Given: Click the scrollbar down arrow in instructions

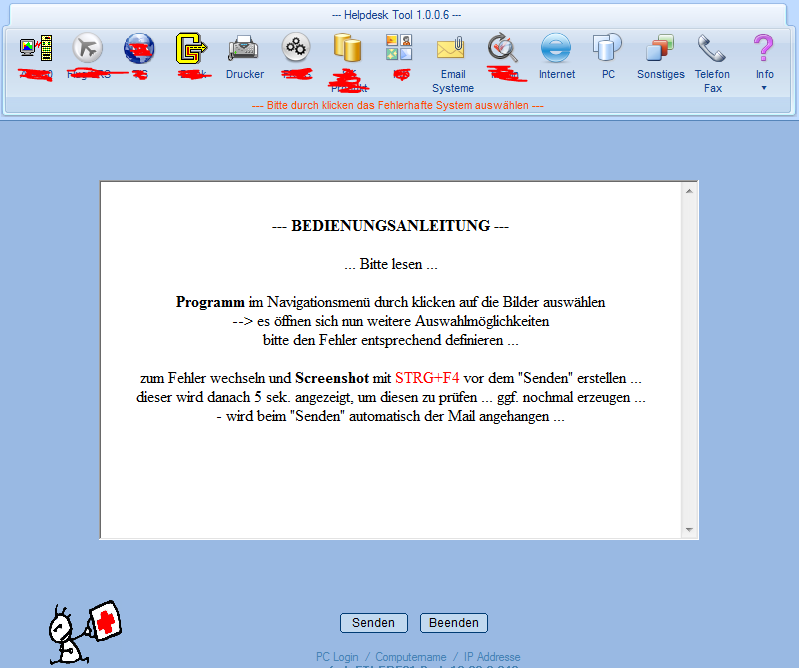Looking at the screenshot, I should pyautogui.click(x=689, y=530).
